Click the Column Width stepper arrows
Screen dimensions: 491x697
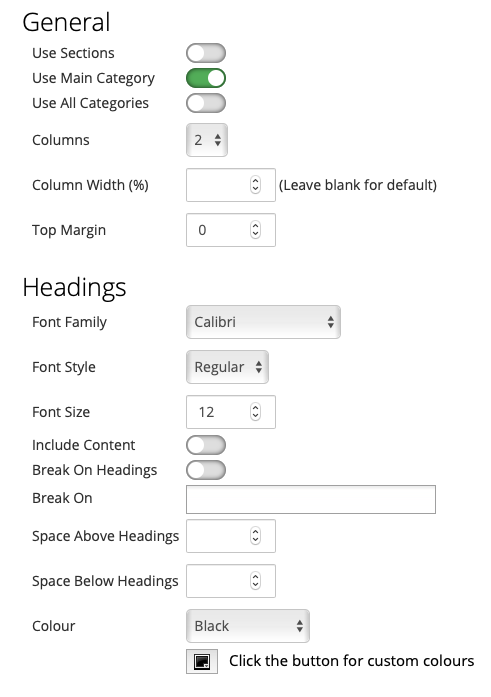pyautogui.click(x=255, y=185)
